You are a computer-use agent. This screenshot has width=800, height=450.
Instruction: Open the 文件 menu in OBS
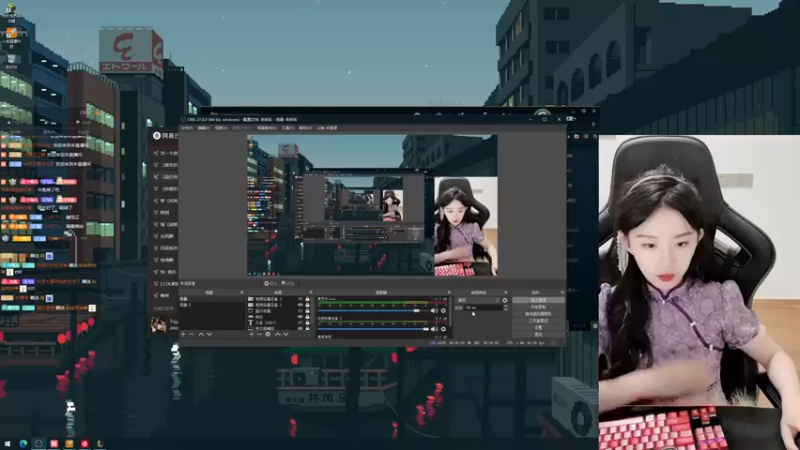[187, 128]
